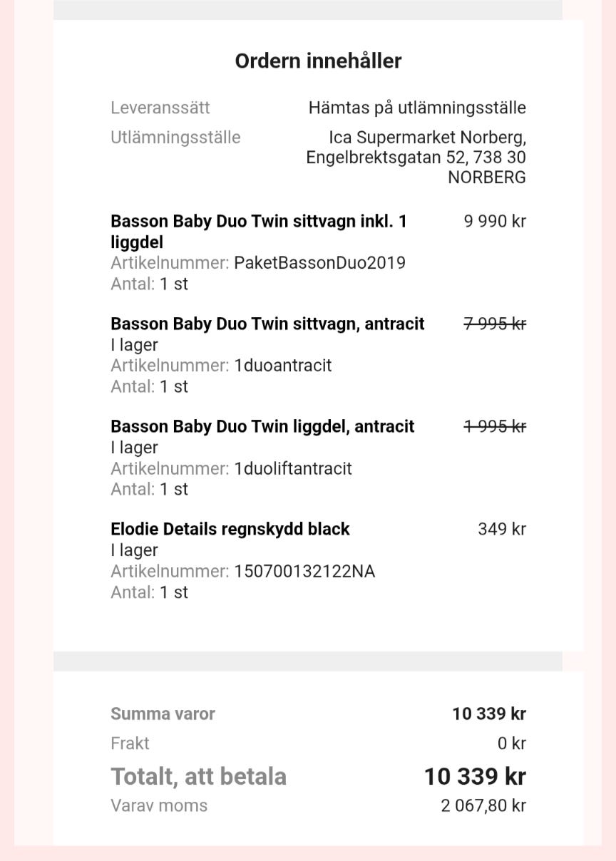The width and height of the screenshot is (616, 861).
Task: Click the struck-through 1 995 kr price
Action: click(495, 427)
